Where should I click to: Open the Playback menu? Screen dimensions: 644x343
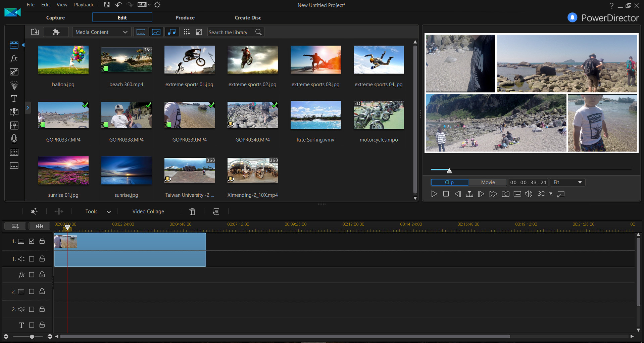[84, 4]
